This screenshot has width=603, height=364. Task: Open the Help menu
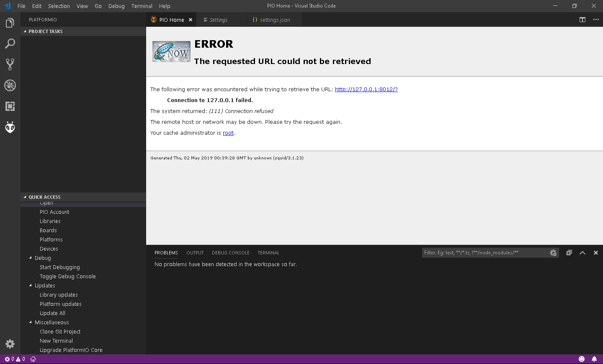(165, 6)
